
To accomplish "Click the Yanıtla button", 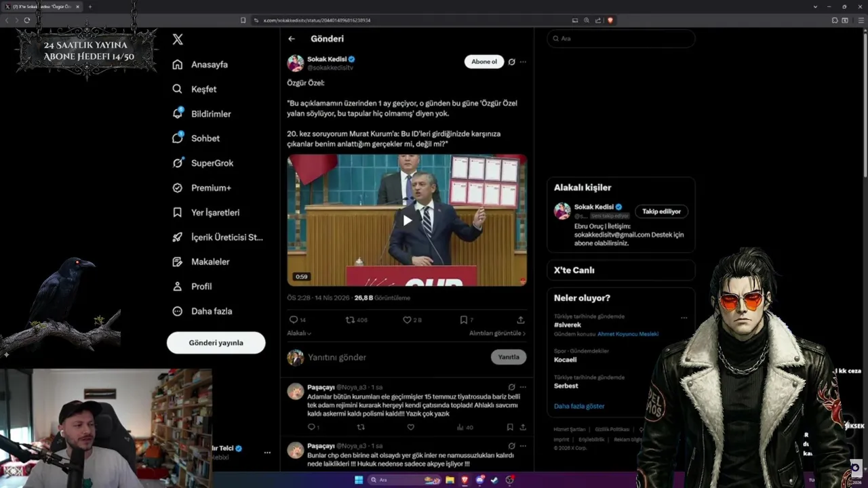I will 509,357.
